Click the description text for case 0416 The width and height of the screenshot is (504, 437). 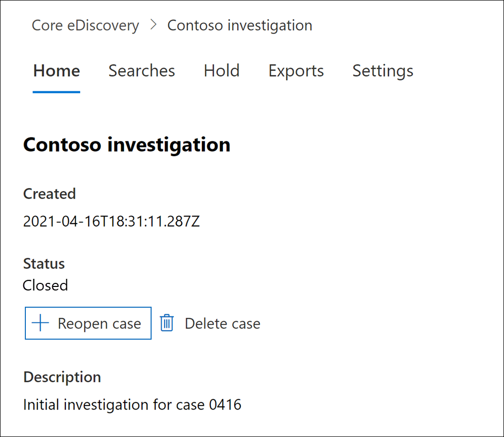coord(132,405)
